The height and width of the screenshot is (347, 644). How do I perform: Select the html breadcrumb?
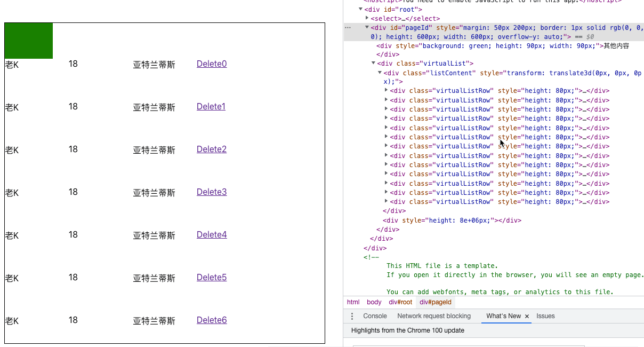tap(353, 302)
